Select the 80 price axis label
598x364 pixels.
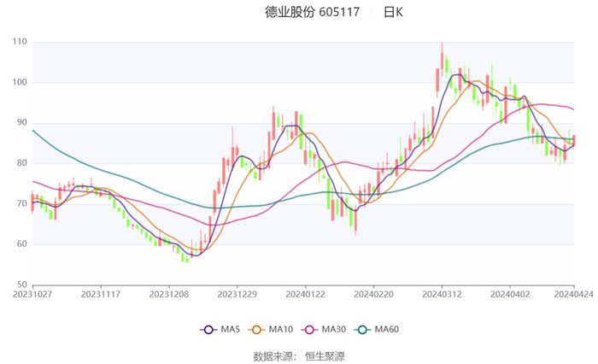click(21, 163)
